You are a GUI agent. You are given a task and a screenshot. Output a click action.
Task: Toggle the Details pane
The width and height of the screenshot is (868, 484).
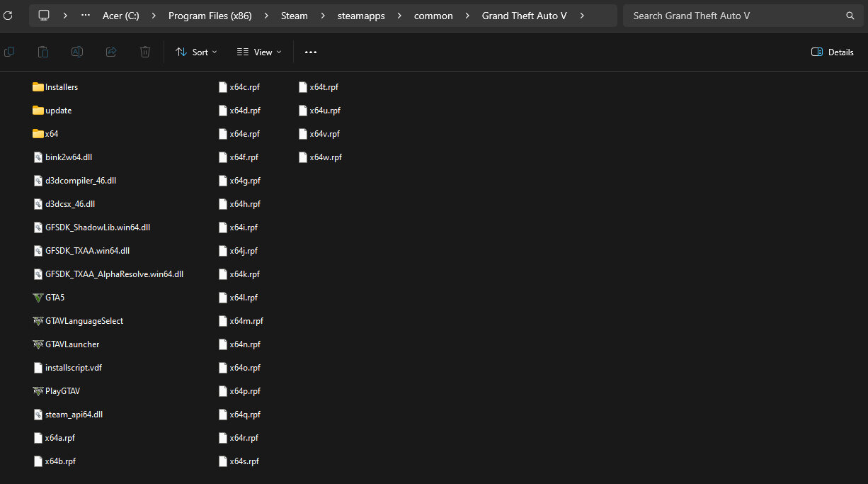tap(832, 52)
